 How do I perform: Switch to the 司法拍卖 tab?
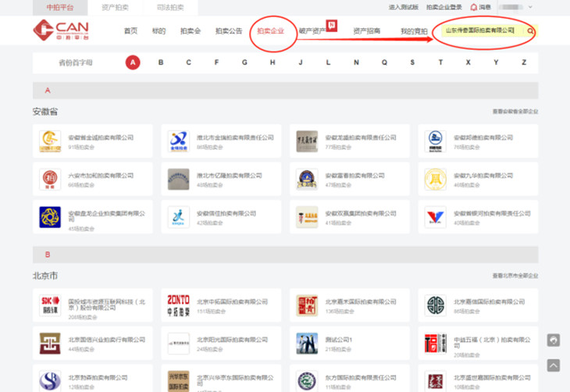(170, 7)
